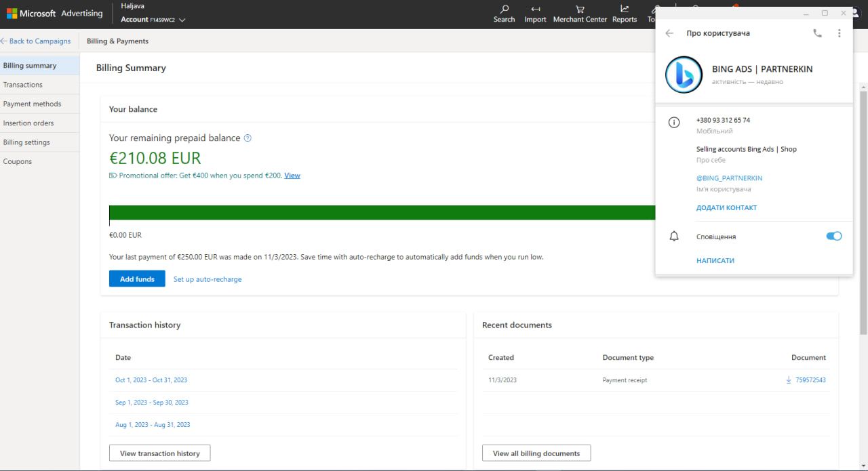Click the Import icon in header
868x471 pixels.
[x=535, y=14]
